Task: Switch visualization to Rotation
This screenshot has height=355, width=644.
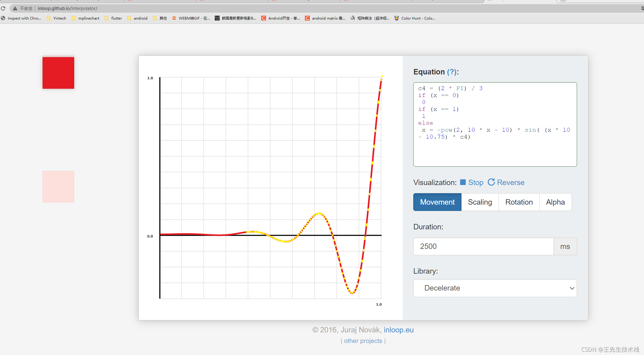Action: pyautogui.click(x=519, y=202)
